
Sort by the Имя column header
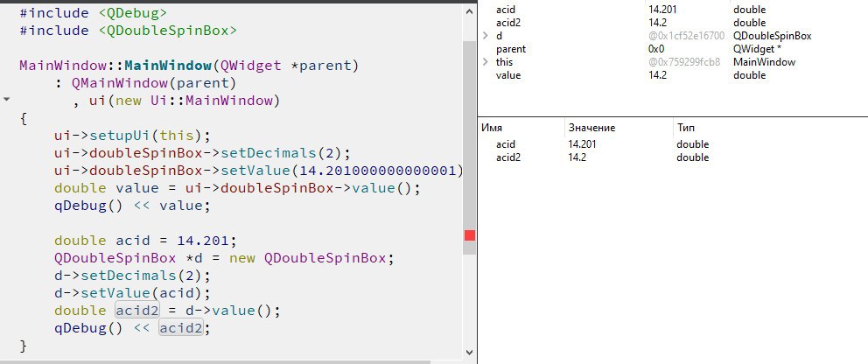pos(492,128)
